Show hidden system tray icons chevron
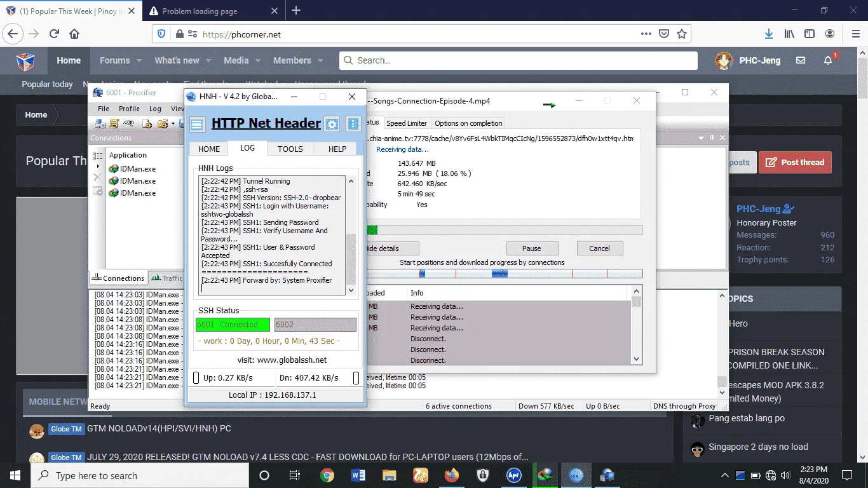 click(725, 475)
